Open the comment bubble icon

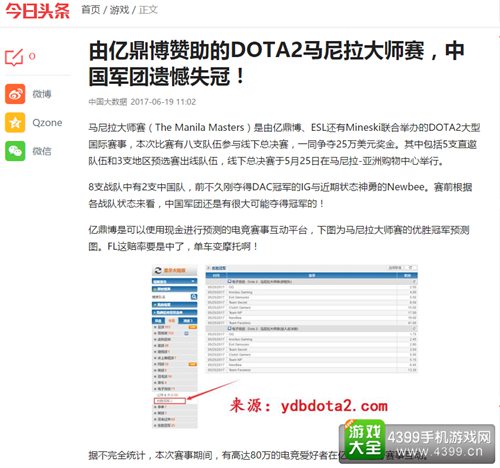coord(14,57)
